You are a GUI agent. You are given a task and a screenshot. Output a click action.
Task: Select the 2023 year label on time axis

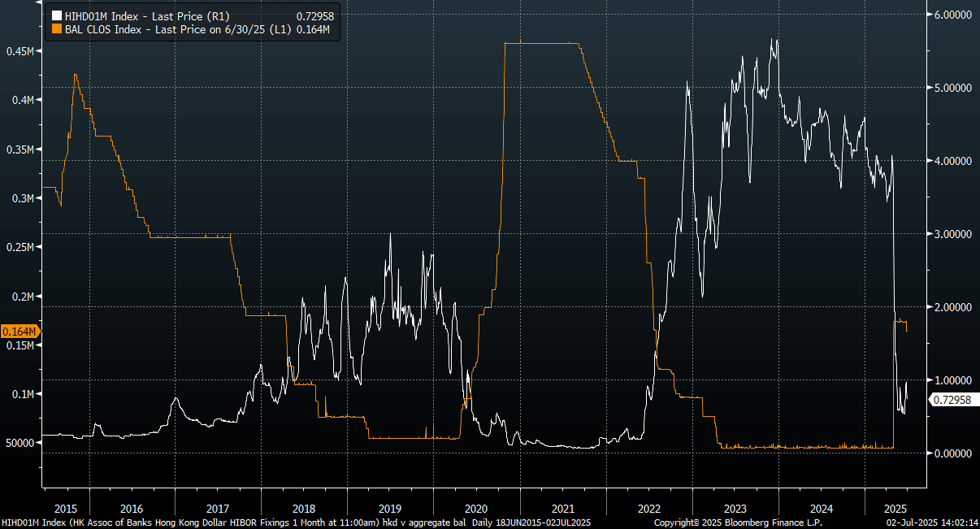tap(735, 496)
